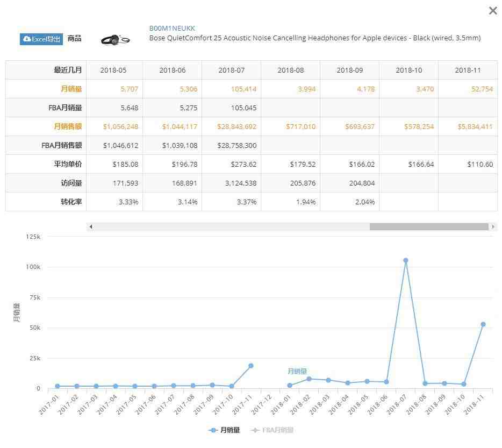This screenshot has width=502, height=448.
Task: Click FBA monthly sales value 105,045
Action: pos(243,108)
